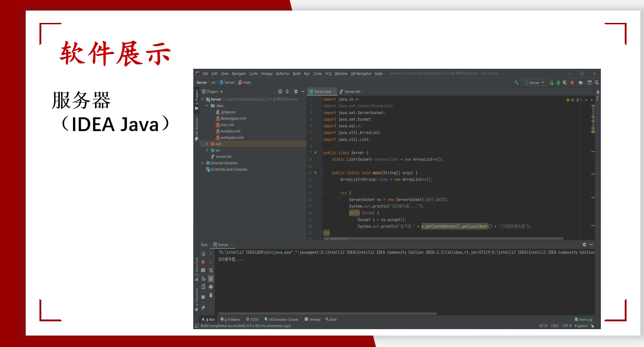
Task: Open Run panel settings gear
Action: click(584, 245)
